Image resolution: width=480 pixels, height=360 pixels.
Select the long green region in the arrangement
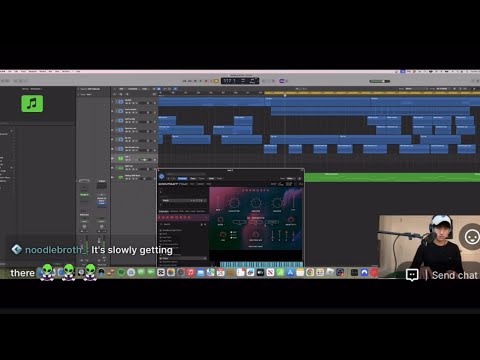coord(392,177)
